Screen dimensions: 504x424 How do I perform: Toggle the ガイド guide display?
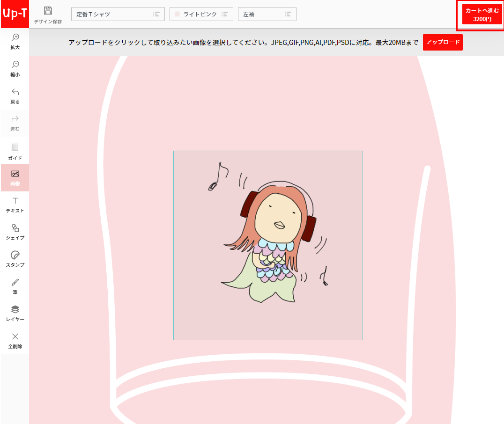15,150
